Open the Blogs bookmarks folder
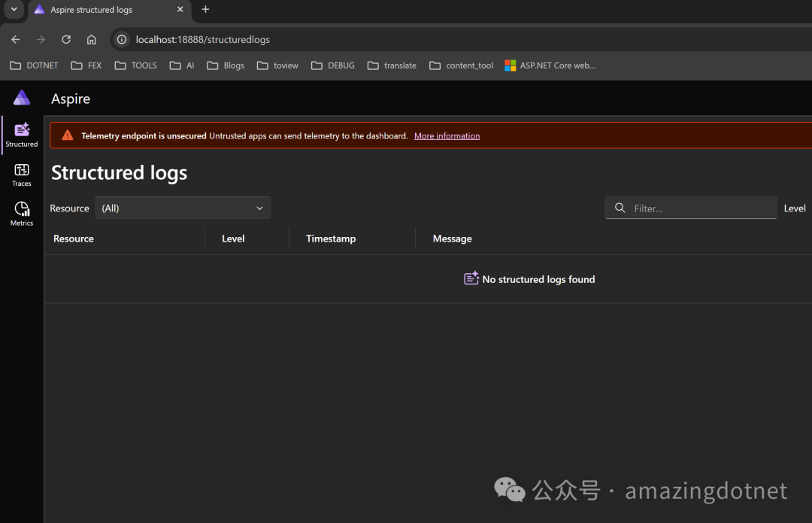 pyautogui.click(x=226, y=65)
